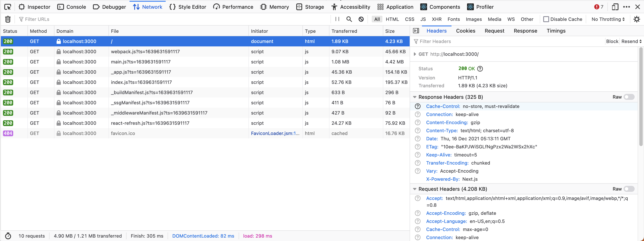Switch to the Cookies tab

(x=466, y=30)
